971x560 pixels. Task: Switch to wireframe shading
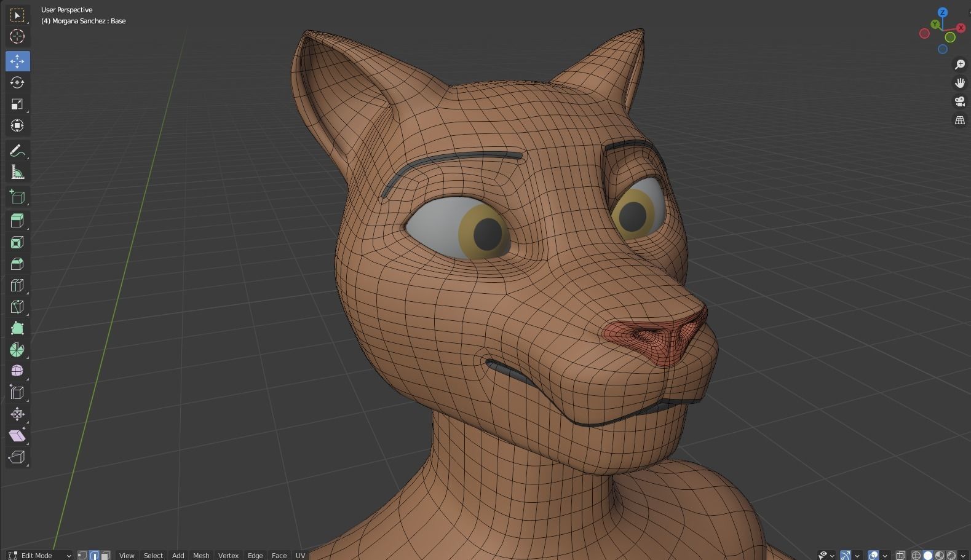(x=916, y=555)
